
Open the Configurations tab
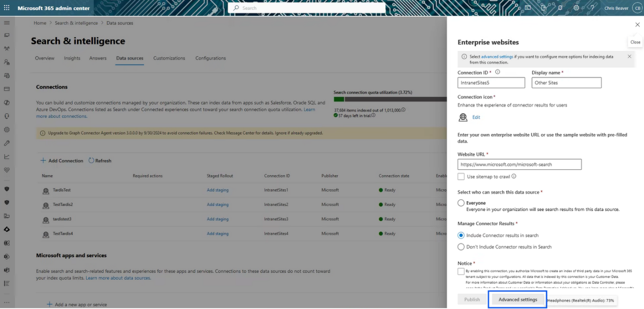[x=211, y=58]
